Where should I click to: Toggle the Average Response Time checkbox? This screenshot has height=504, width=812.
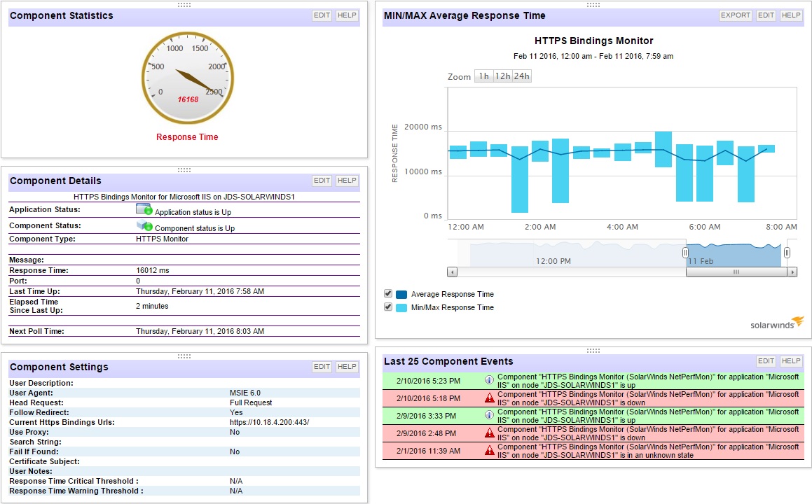tap(387, 293)
